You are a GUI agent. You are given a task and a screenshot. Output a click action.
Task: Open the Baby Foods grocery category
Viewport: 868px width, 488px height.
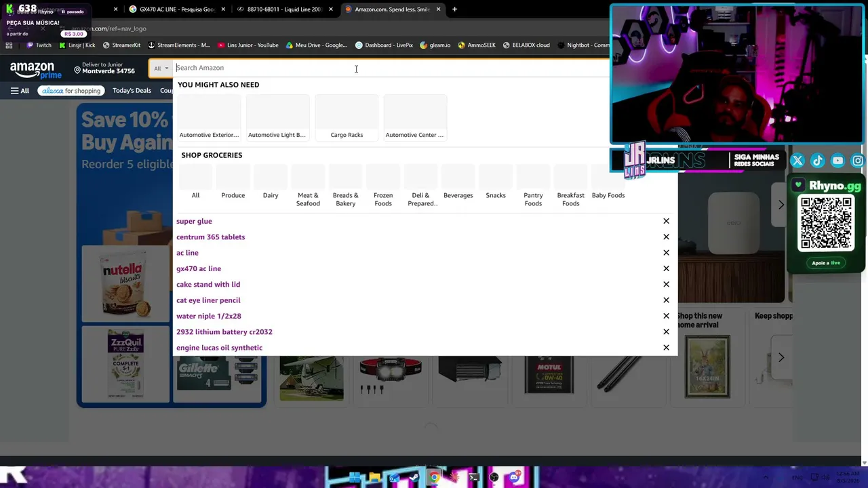[x=608, y=183]
